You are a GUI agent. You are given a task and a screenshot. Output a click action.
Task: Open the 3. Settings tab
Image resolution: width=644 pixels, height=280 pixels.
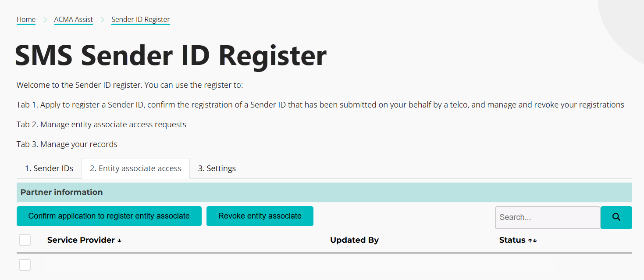coord(217,168)
